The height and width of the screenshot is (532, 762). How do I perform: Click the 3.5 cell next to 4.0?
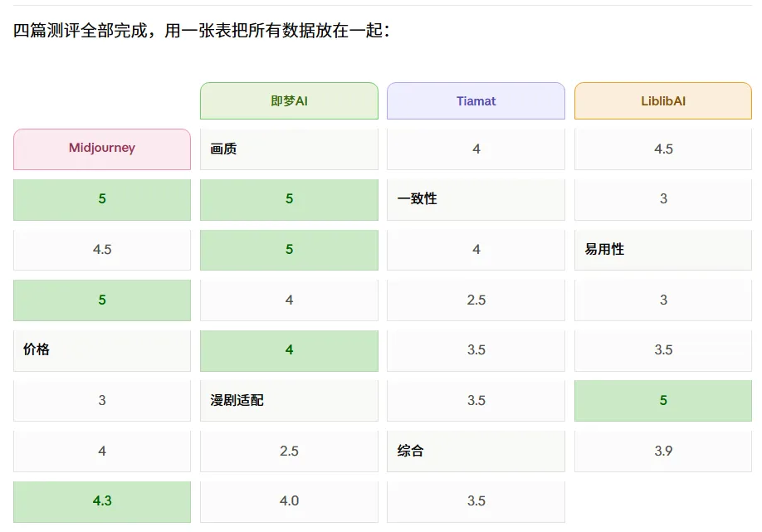tap(476, 502)
